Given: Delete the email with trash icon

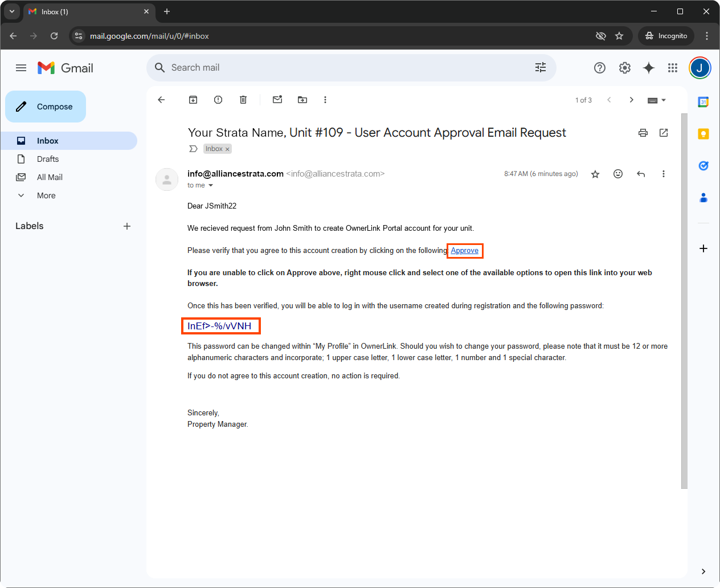Looking at the screenshot, I should coord(243,100).
